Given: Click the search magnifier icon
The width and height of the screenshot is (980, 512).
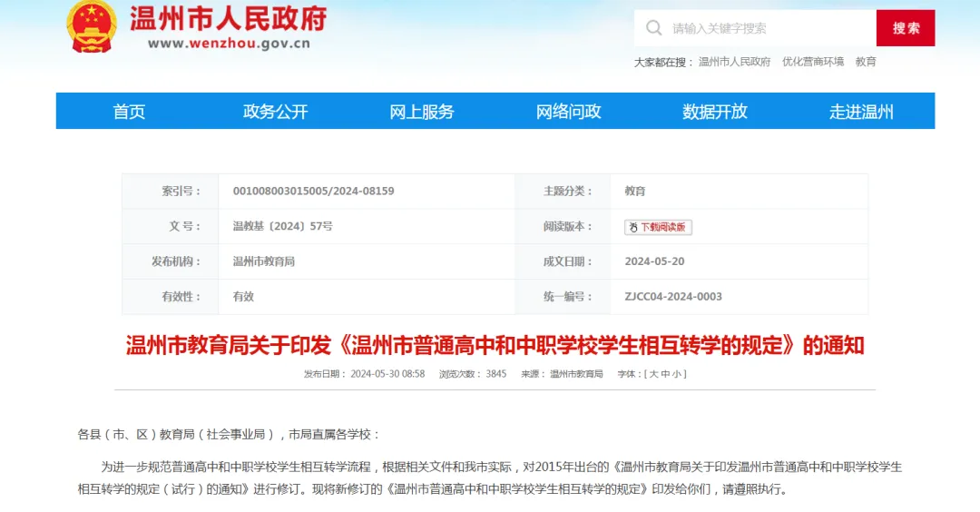Looking at the screenshot, I should click(x=653, y=28).
